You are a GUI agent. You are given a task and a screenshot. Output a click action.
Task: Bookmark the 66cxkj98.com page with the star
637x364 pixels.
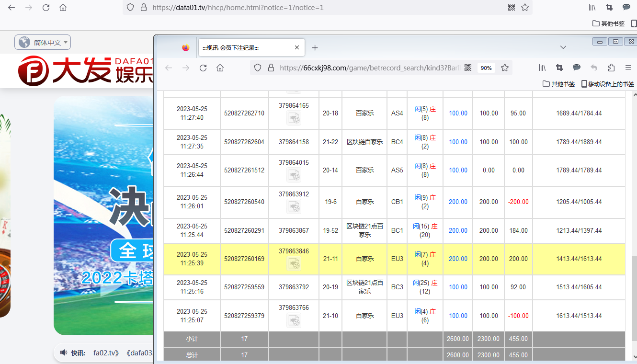pos(504,68)
